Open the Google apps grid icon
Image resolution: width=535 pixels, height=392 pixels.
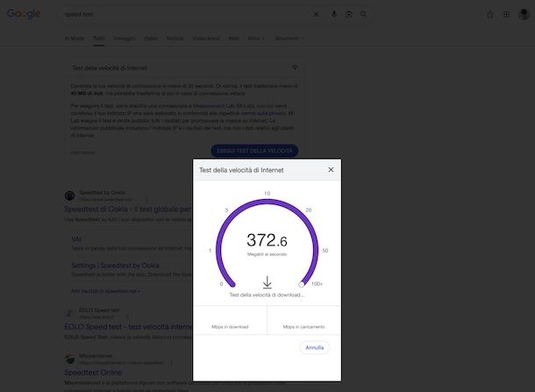pos(506,14)
